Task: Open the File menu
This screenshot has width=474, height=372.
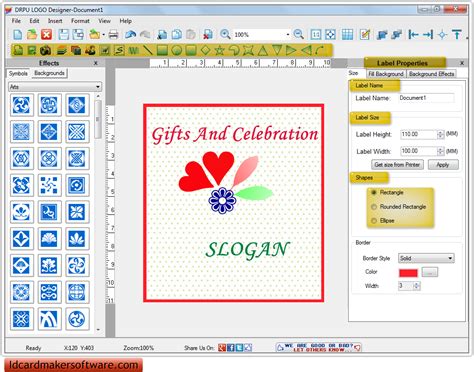Action: (16, 21)
